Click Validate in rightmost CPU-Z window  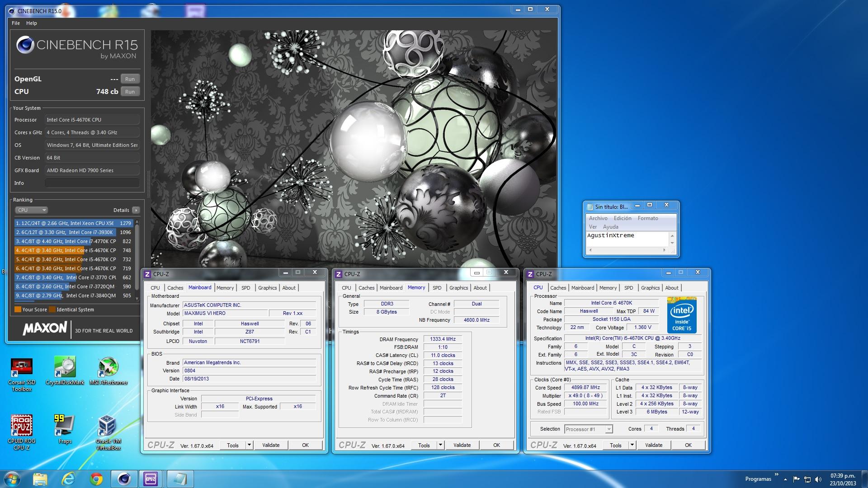click(654, 445)
